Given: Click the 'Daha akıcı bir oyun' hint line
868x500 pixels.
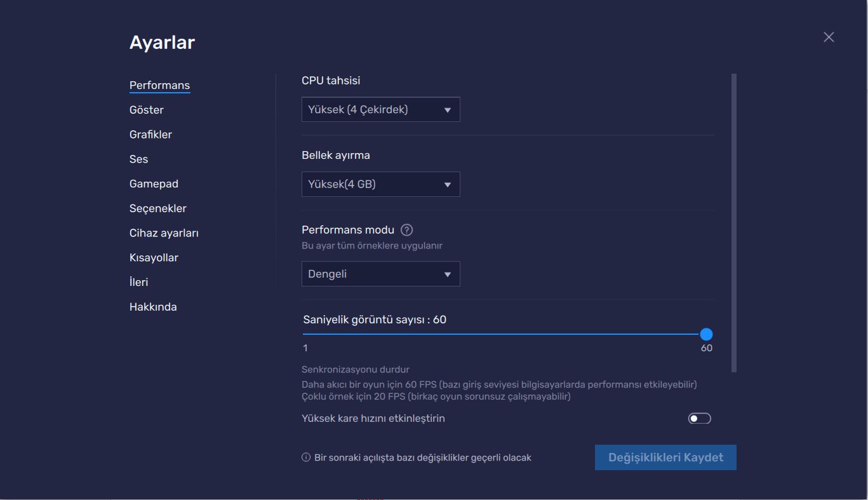Looking at the screenshot, I should (499, 384).
